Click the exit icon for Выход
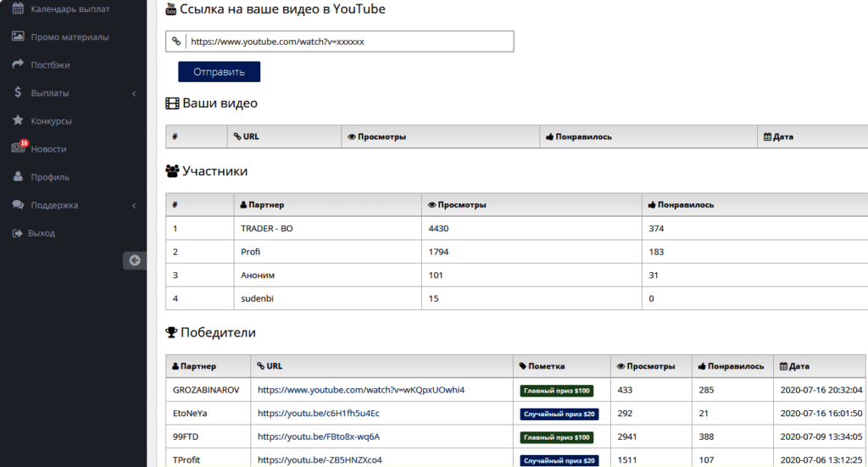The image size is (868, 467). 17,233
